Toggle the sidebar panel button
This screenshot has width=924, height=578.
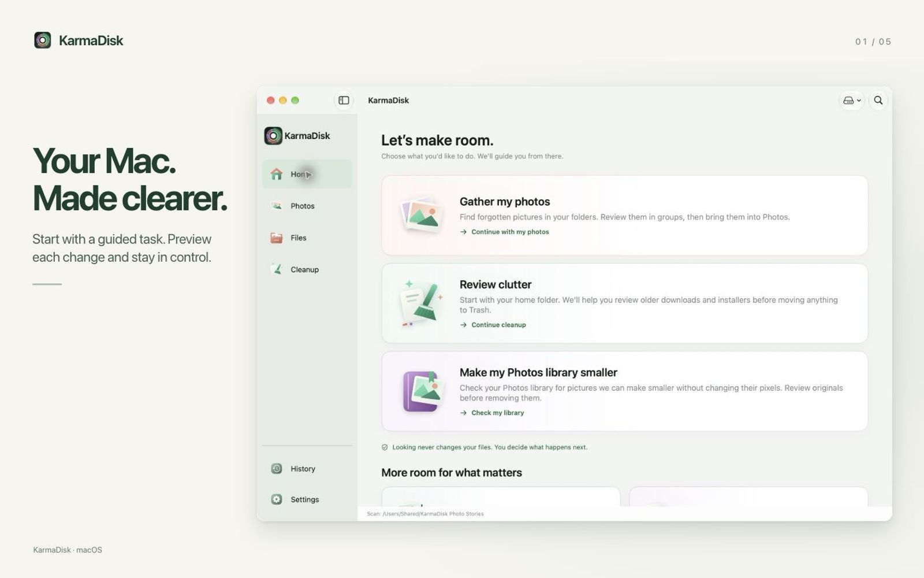344,101
